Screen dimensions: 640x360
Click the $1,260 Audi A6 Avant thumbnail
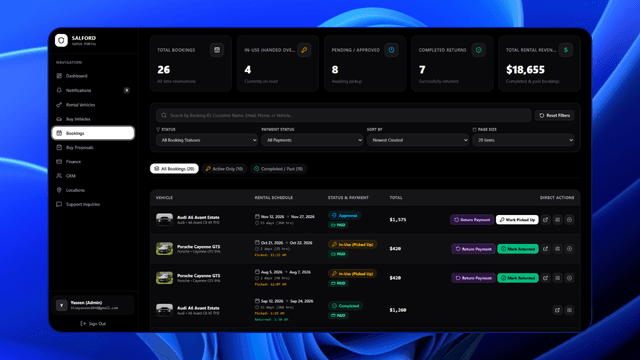pyautogui.click(x=164, y=310)
